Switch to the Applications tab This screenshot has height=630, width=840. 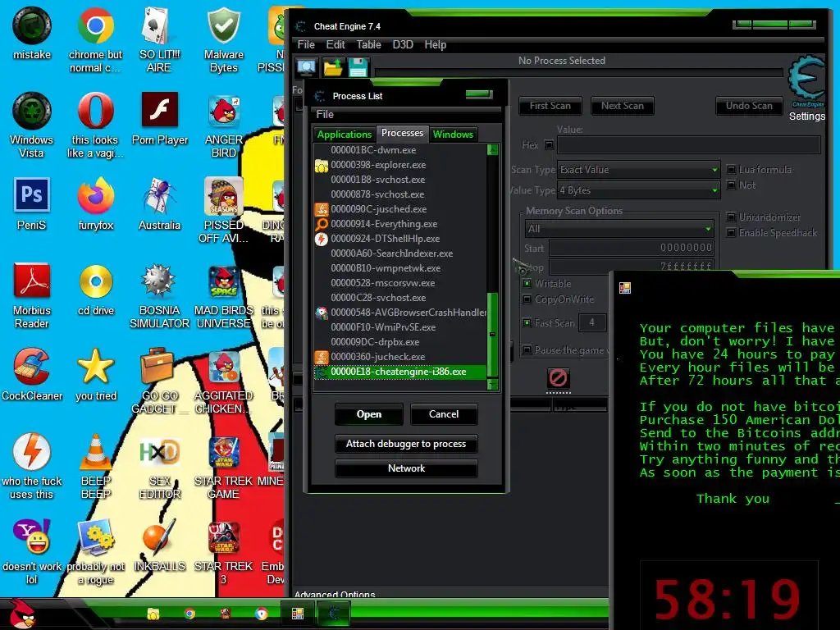pos(344,134)
